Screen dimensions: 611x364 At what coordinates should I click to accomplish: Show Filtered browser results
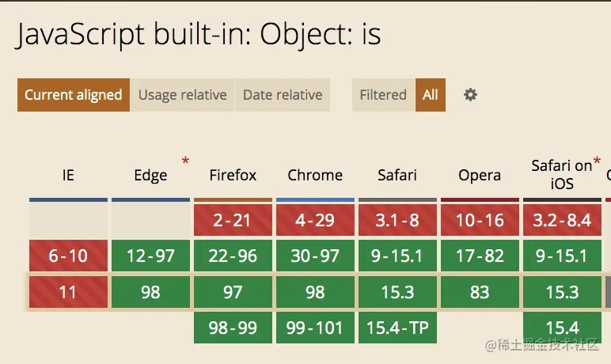pos(383,95)
